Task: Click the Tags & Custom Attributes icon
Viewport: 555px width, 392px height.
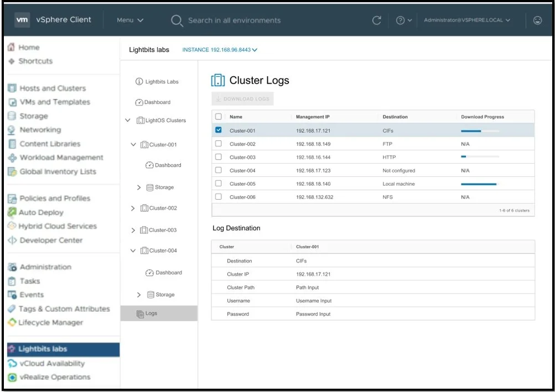Action: click(12, 309)
